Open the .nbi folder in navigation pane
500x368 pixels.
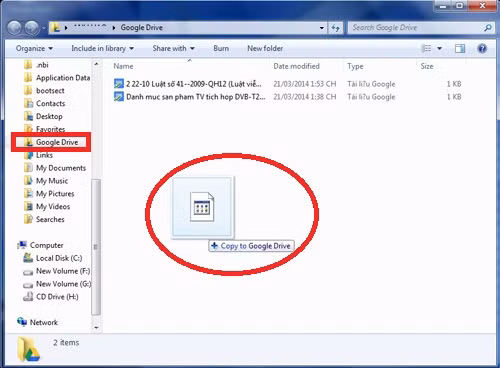point(42,65)
